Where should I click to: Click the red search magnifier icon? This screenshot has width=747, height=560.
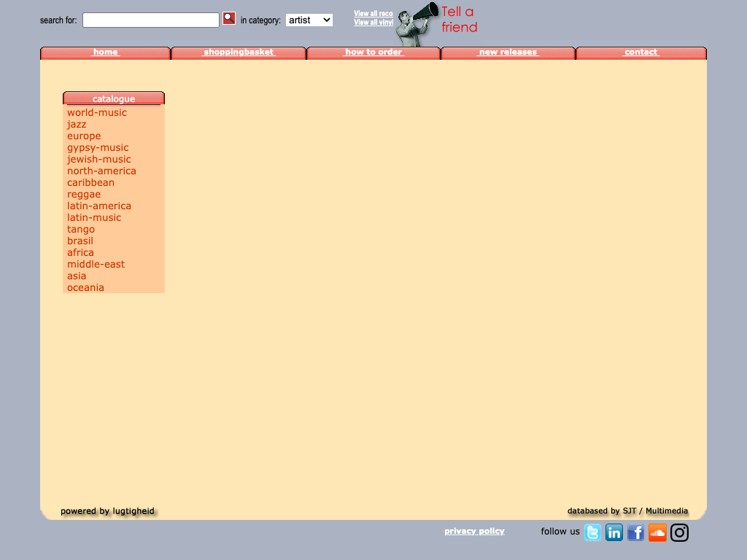(x=229, y=19)
